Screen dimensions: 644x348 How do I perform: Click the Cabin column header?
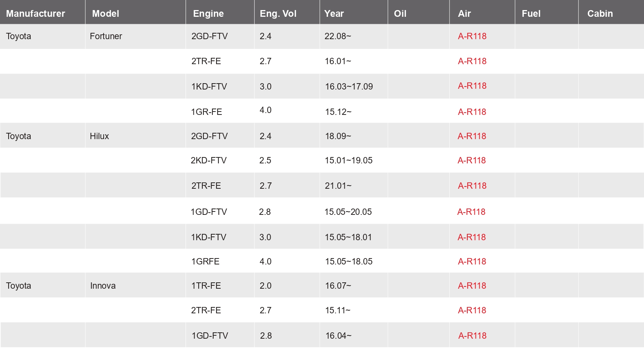600,13
